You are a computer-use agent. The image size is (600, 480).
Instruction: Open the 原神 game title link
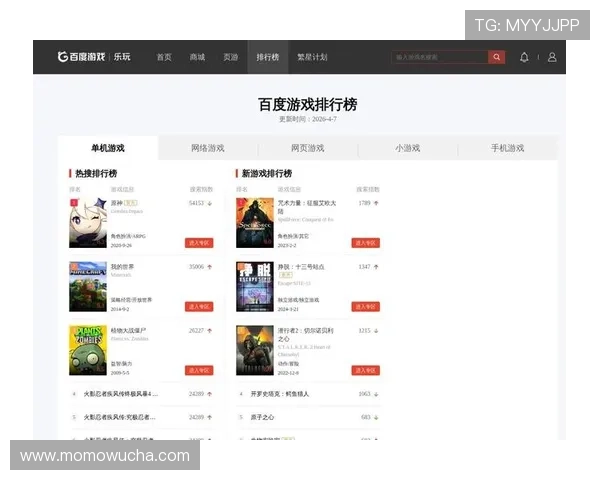click(x=117, y=203)
